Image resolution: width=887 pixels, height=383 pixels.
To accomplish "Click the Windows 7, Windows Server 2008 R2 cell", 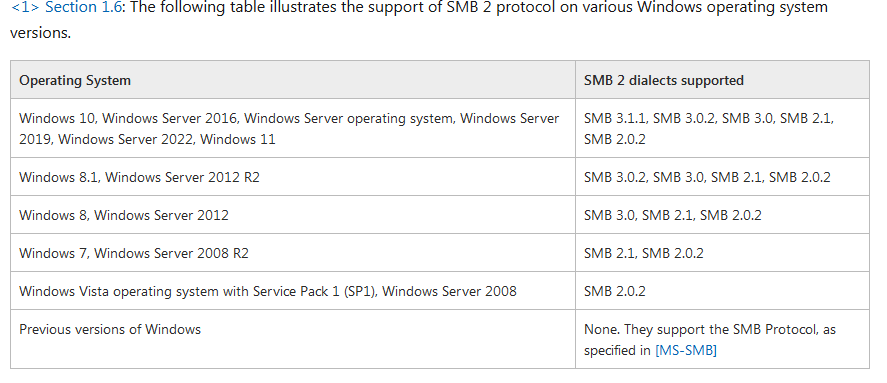I will [x=293, y=253].
